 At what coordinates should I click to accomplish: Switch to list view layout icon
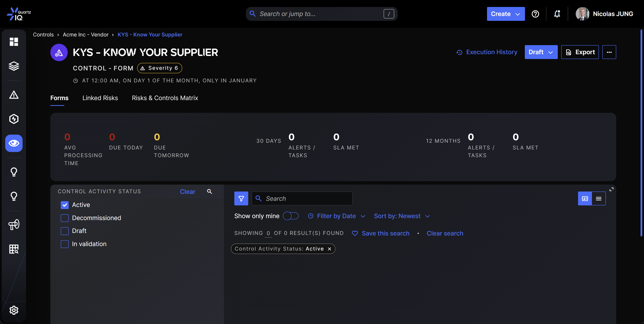pyautogui.click(x=598, y=198)
